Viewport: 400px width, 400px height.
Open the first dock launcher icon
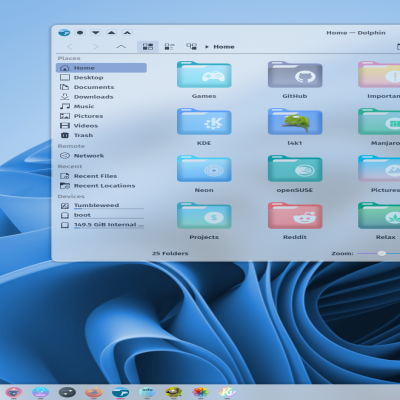coord(14,392)
